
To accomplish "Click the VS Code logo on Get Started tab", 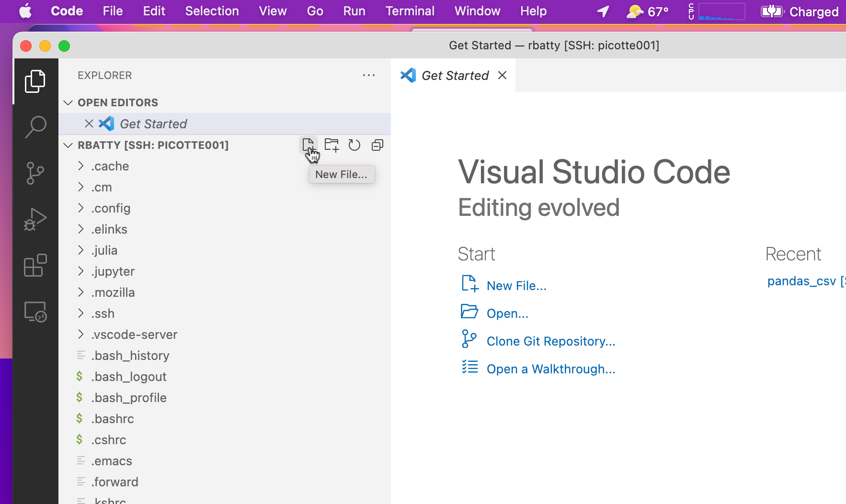I will [408, 75].
